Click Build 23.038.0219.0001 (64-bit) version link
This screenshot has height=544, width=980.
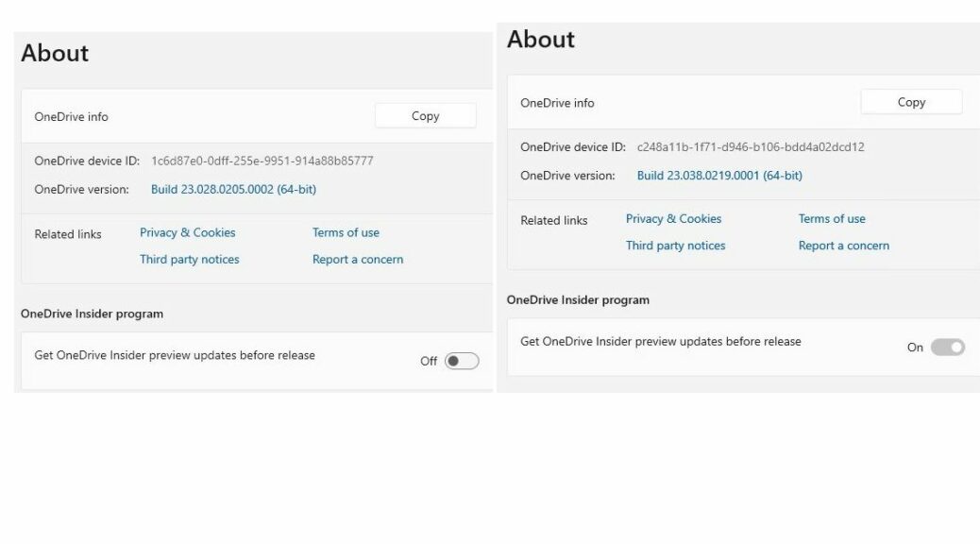[719, 176]
